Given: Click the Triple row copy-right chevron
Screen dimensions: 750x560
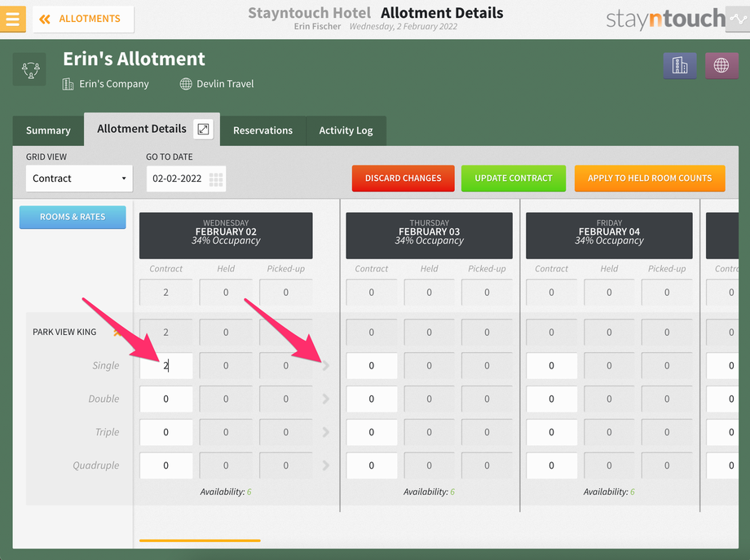Looking at the screenshot, I should pyautogui.click(x=326, y=432).
